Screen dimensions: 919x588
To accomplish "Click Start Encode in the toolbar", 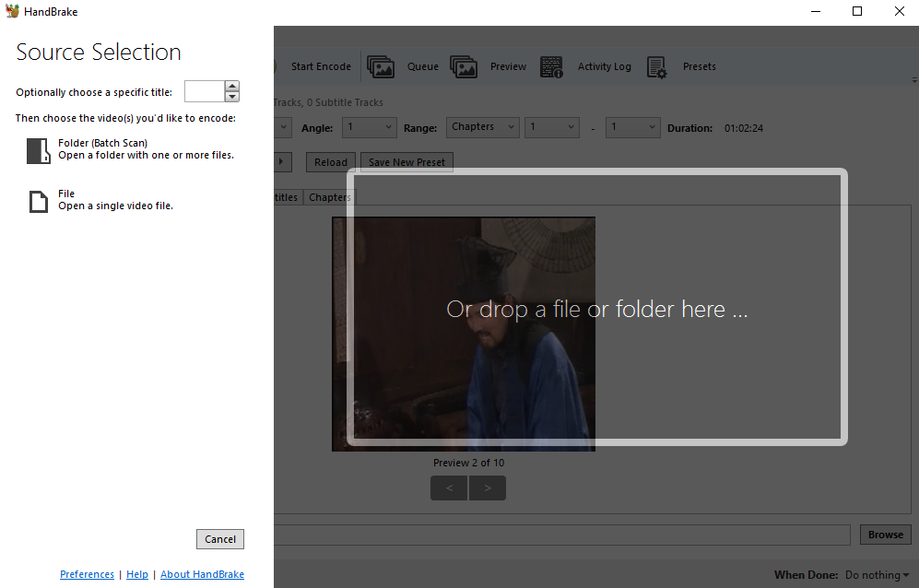I will coord(321,67).
